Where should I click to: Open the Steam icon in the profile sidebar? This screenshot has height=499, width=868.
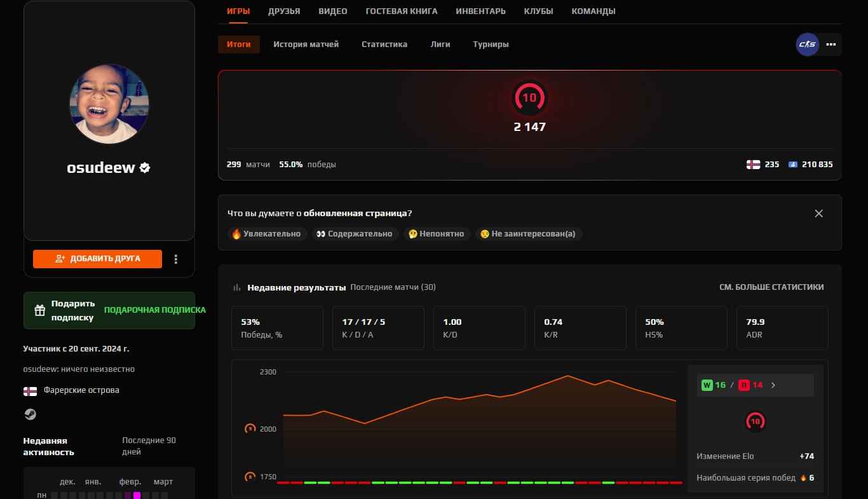[30, 414]
